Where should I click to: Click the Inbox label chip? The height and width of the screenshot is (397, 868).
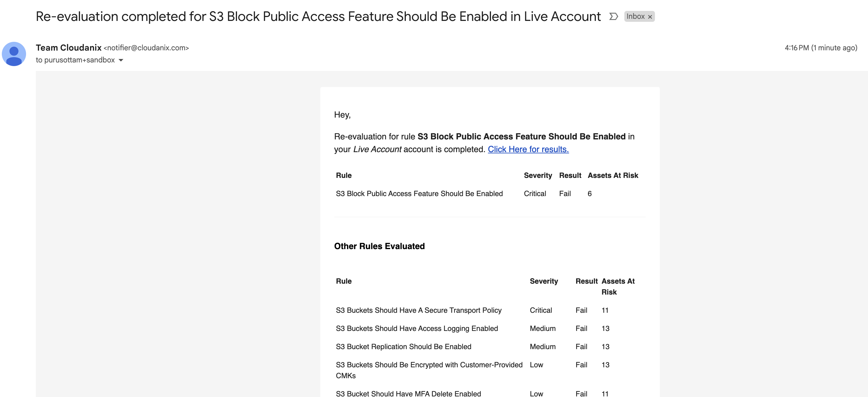(635, 16)
